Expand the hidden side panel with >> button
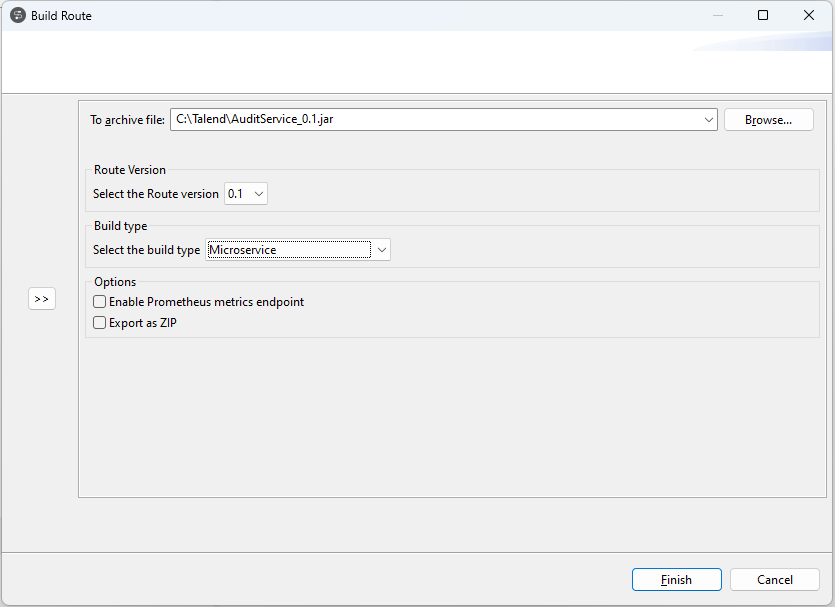Screen dimensions: 835x607 [x=42, y=299]
